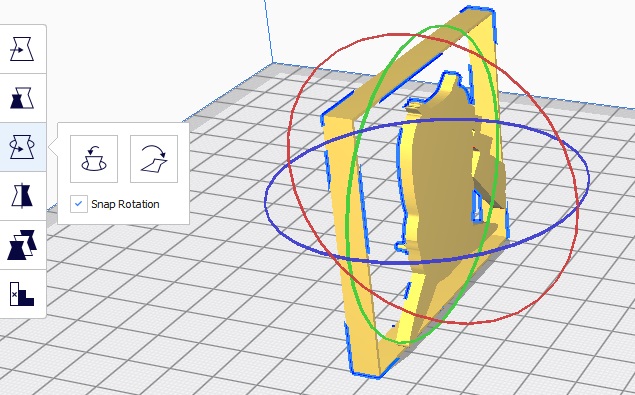Screen dimensions: 635x395
Task: Open the Per Model Settings tool
Action: pos(22,245)
